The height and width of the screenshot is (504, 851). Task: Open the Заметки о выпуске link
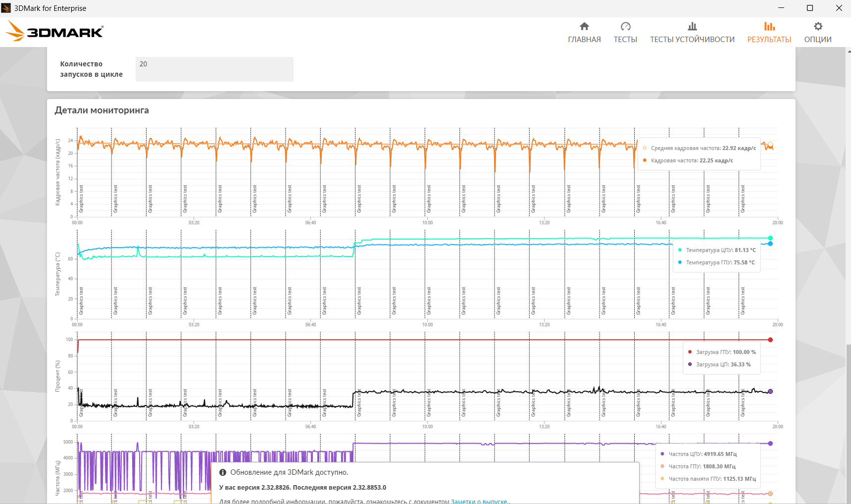[x=480, y=501]
